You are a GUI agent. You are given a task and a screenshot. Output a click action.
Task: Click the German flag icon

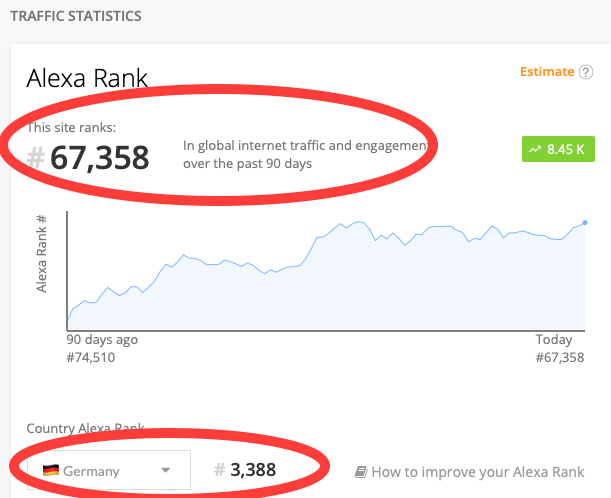pyautogui.click(x=50, y=469)
